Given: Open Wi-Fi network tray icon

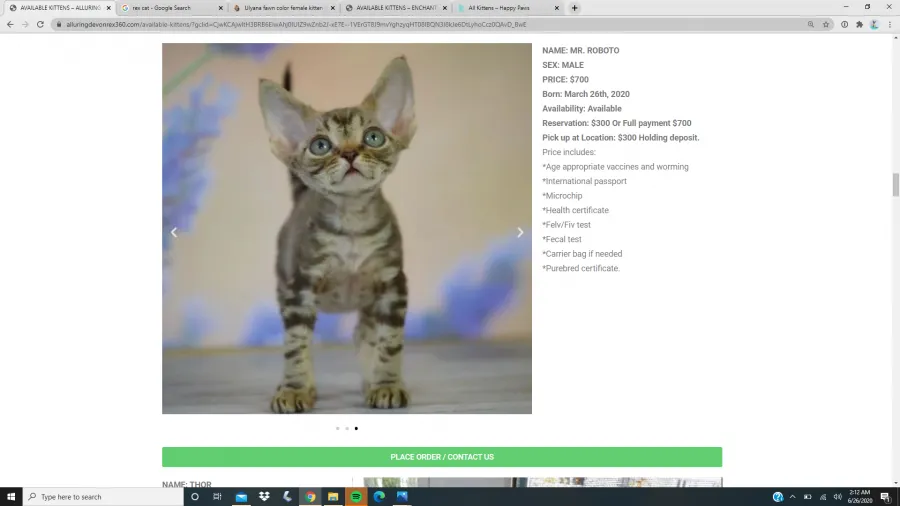Looking at the screenshot, I should [x=823, y=497].
